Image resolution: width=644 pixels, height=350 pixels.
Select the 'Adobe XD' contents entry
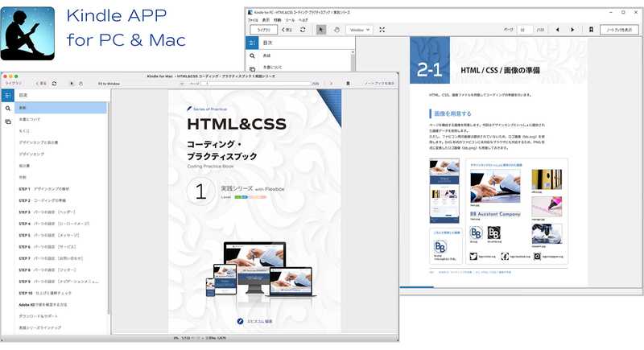[43, 304]
